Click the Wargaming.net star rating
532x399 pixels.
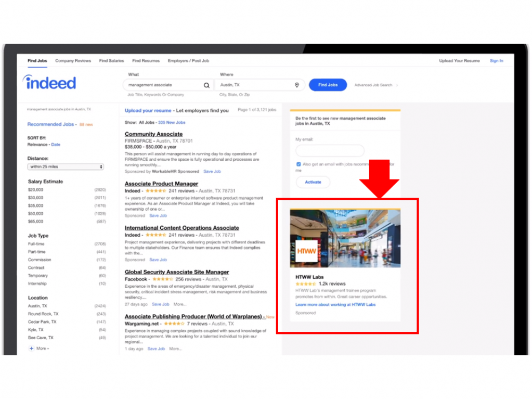pos(174,324)
